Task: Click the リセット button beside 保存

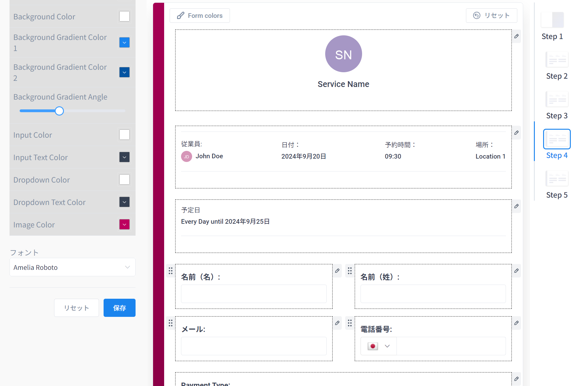Action: (x=77, y=308)
